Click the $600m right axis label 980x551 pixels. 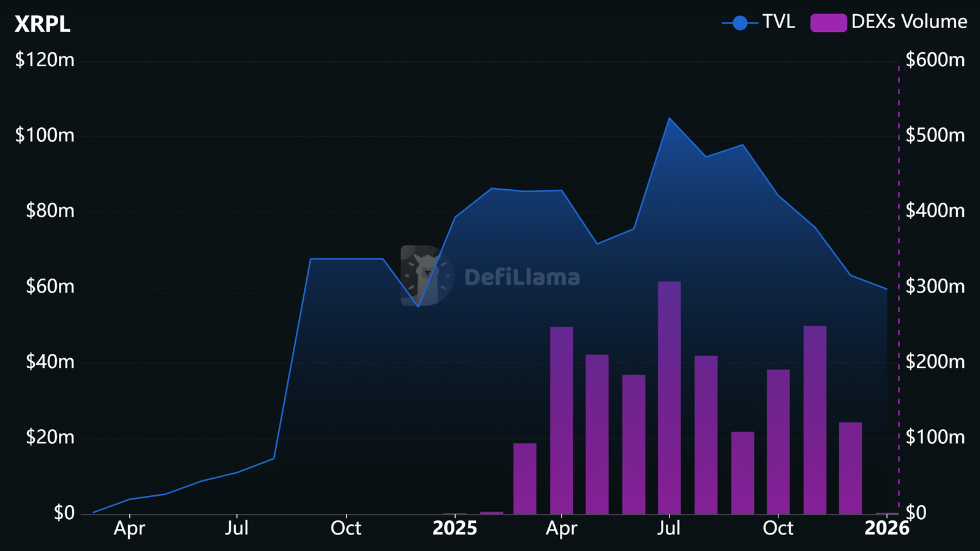pyautogui.click(x=935, y=60)
